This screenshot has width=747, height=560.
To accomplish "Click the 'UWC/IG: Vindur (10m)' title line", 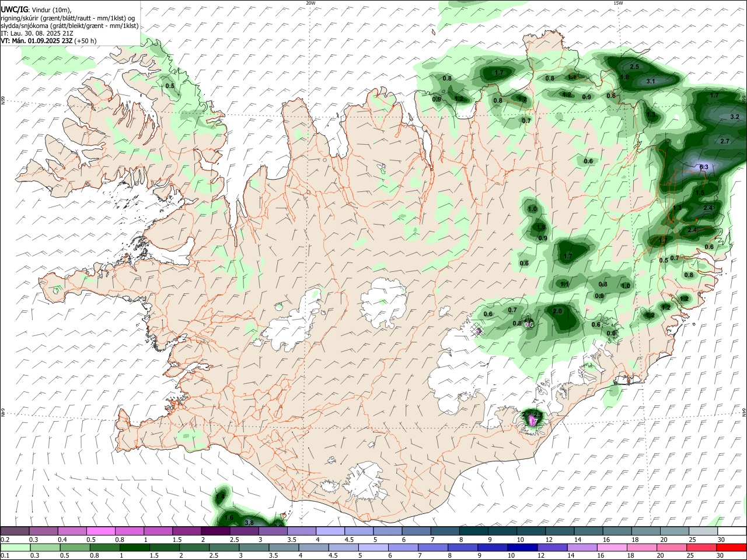I will click(x=36, y=10).
